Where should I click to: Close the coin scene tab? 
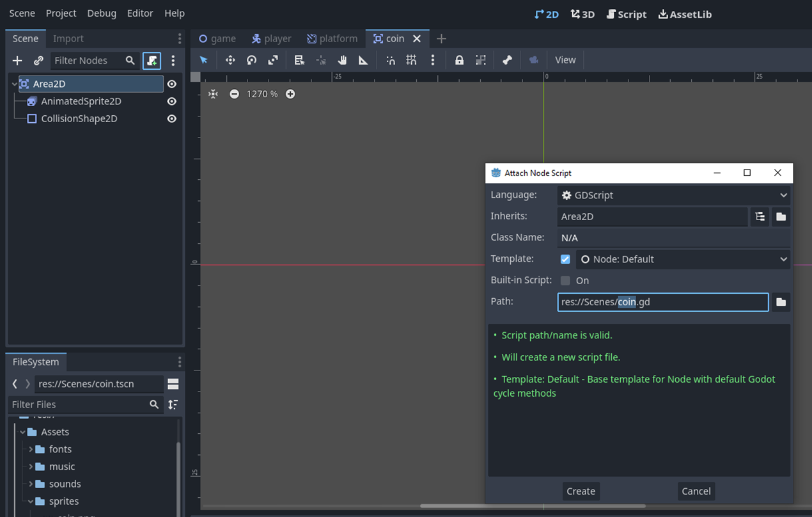point(417,38)
